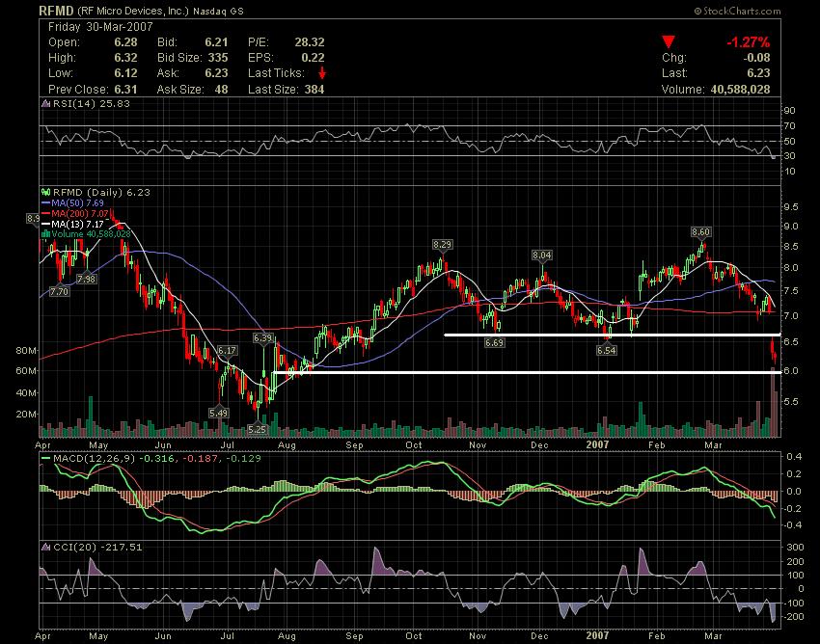Click the Prev Close value 6.31
The height and width of the screenshot is (644, 820).
pos(126,90)
